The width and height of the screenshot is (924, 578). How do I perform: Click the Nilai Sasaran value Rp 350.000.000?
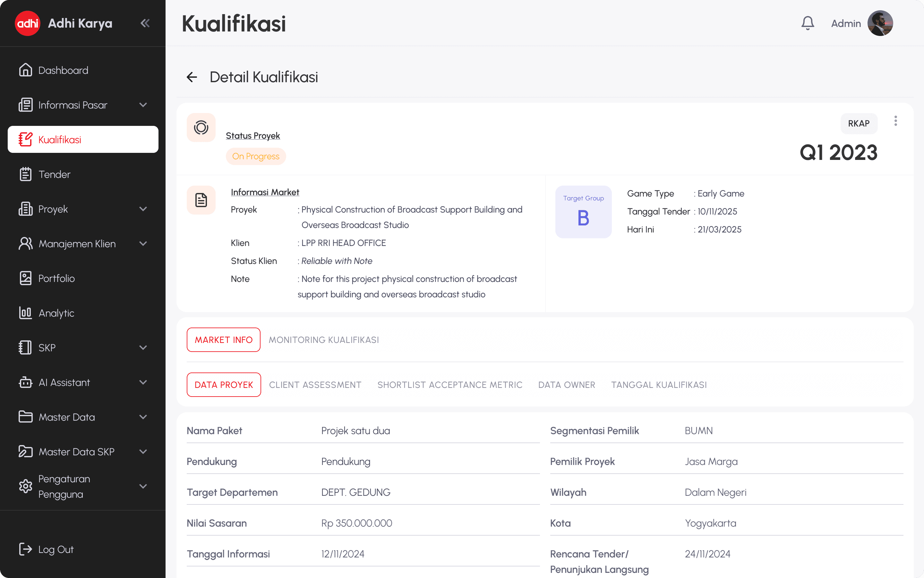(x=357, y=523)
